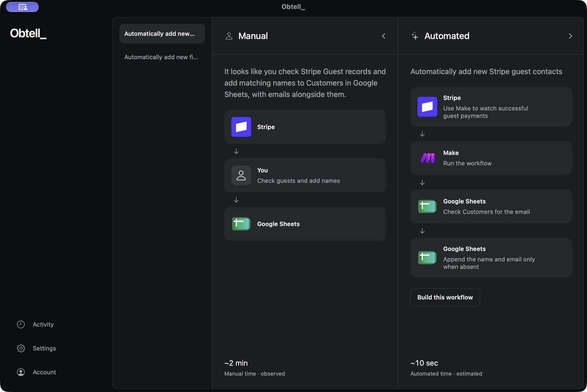The width and height of the screenshot is (587, 392).
Task: Click the Manual heading text
Action: click(x=253, y=36)
